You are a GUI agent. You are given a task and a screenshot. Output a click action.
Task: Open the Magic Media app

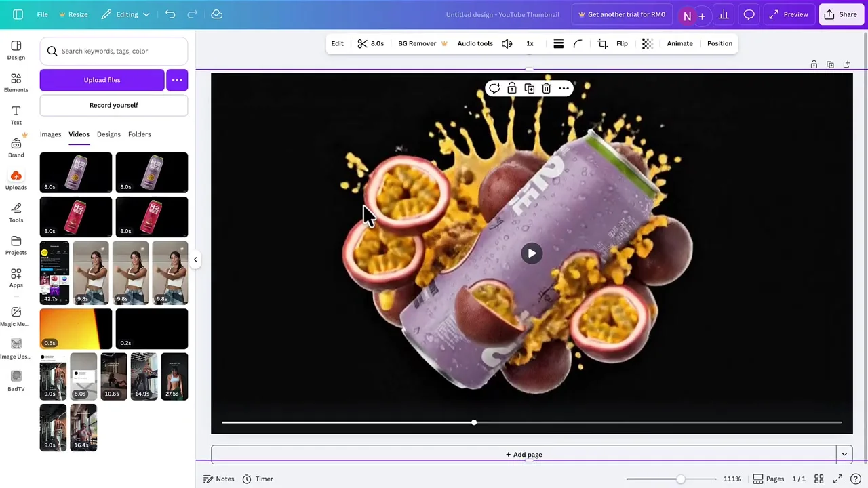coord(16,316)
